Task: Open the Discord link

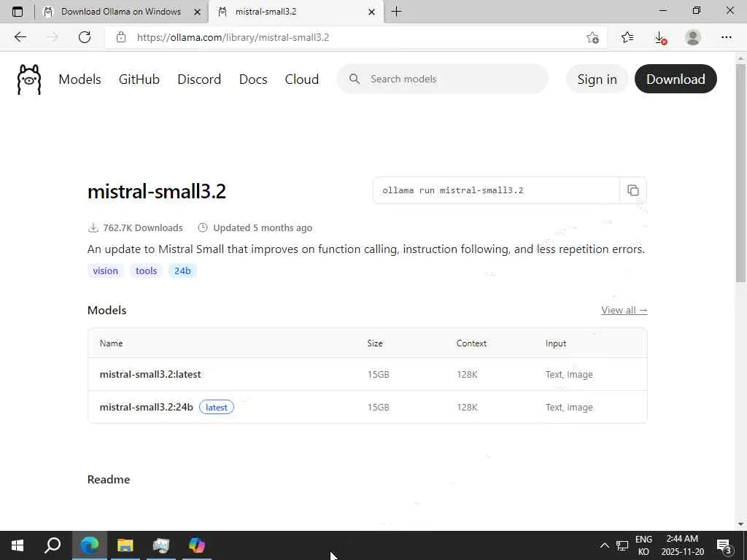Action: 199,79
